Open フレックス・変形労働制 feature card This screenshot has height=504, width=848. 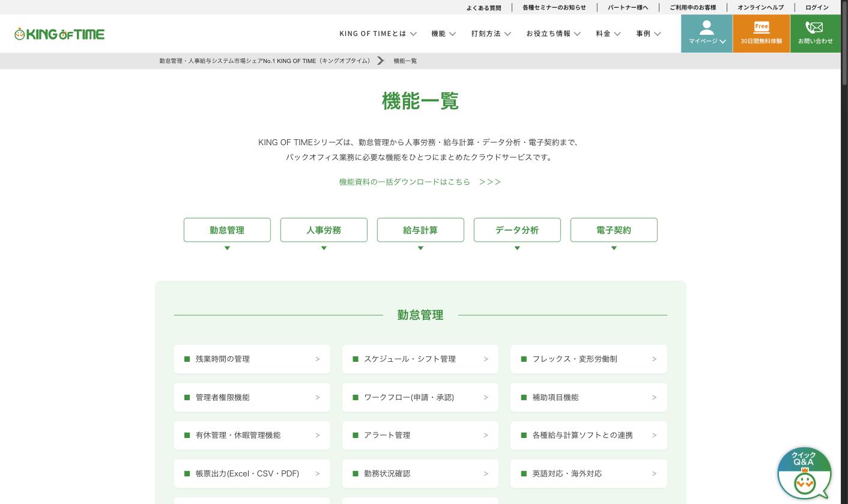click(589, 359)
